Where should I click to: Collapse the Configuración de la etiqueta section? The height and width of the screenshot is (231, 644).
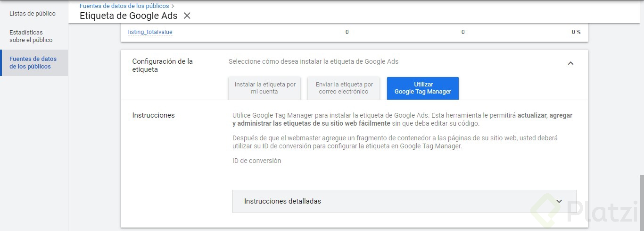570,63
